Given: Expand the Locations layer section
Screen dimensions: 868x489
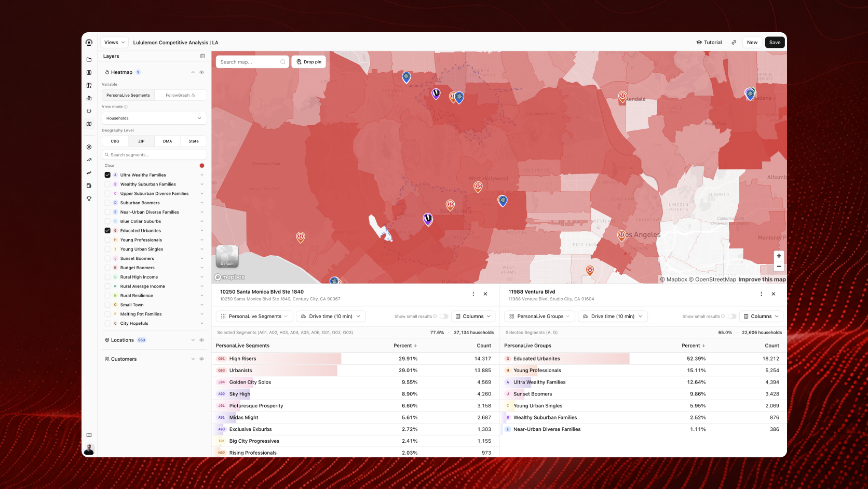Looking at the screenshot, I should click(193, 340).
